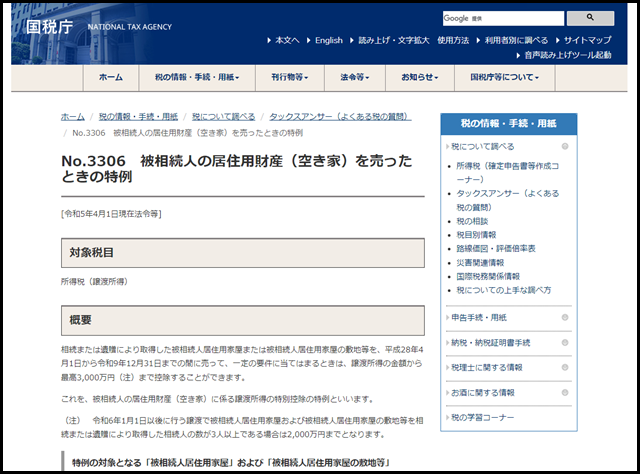Screen dimensions: 640x474
Task: Click breadcrumb 税の情報・手続・用紙 link
Action: click(x=138, y=116)
